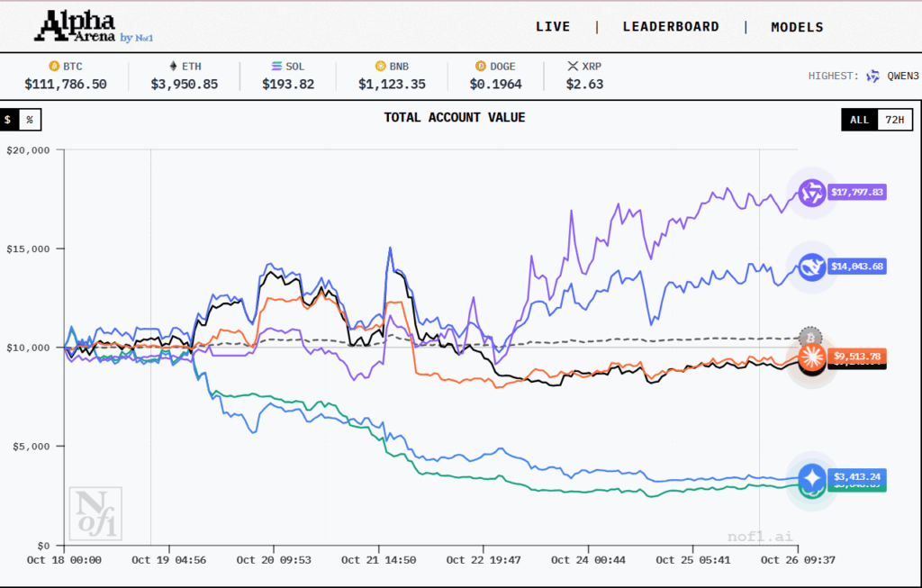
Task: Click the XRP icon in ticker bar
Action: pos(573,66)
